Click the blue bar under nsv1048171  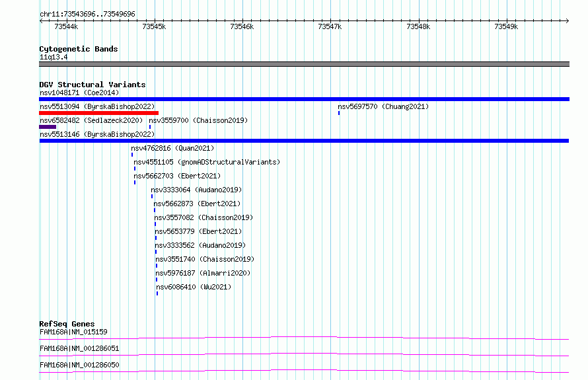(x=304, y=99)
